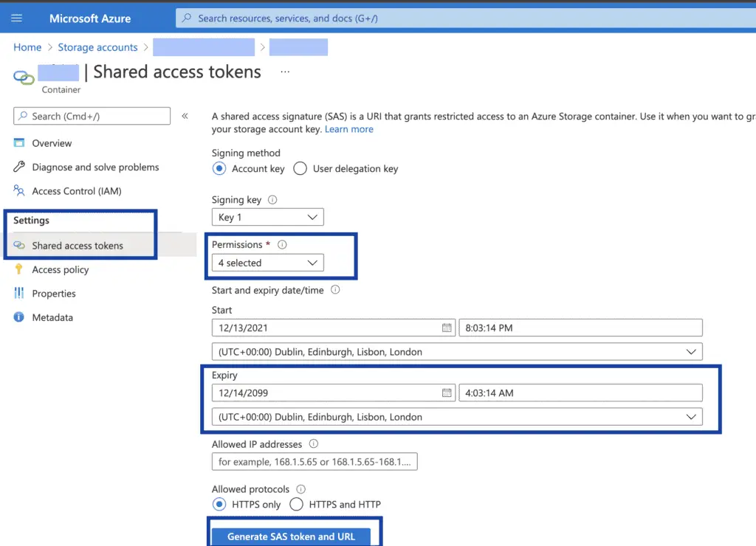Show info tooltip for Allowed IP addresses
Viewport: 756px width, 546px height.
[x=313, y=444]
